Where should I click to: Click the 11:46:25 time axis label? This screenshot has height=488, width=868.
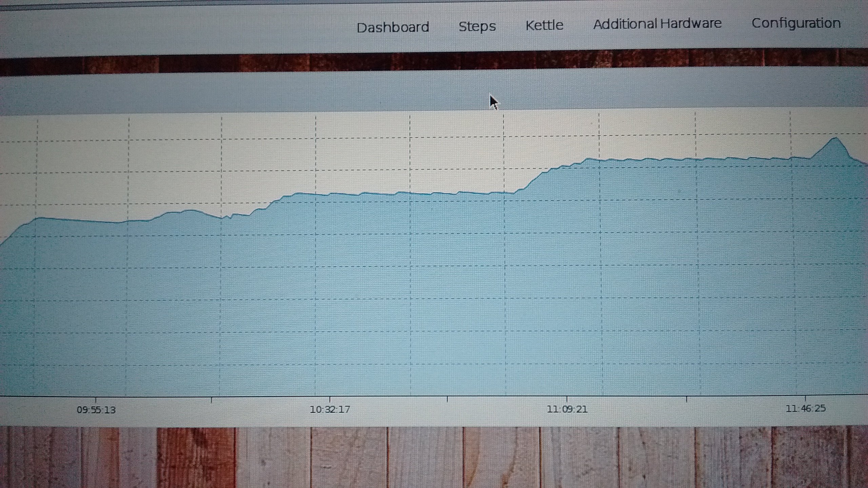(806, 408)
